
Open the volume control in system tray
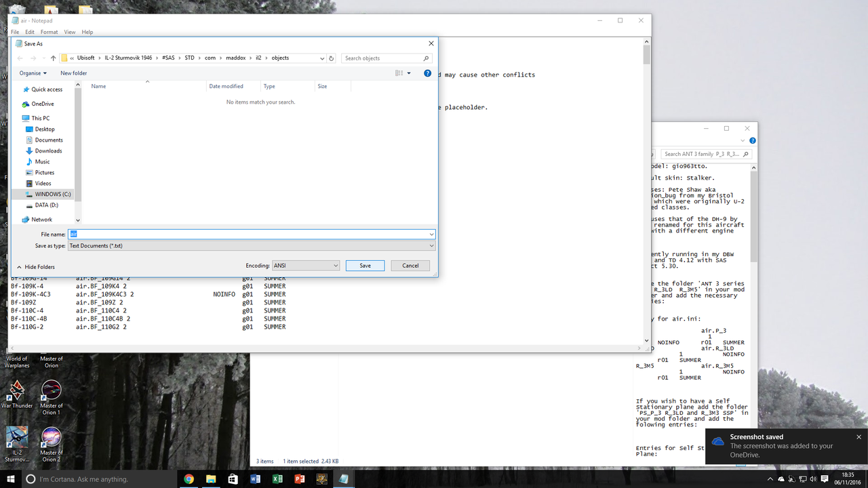[814, 479]
